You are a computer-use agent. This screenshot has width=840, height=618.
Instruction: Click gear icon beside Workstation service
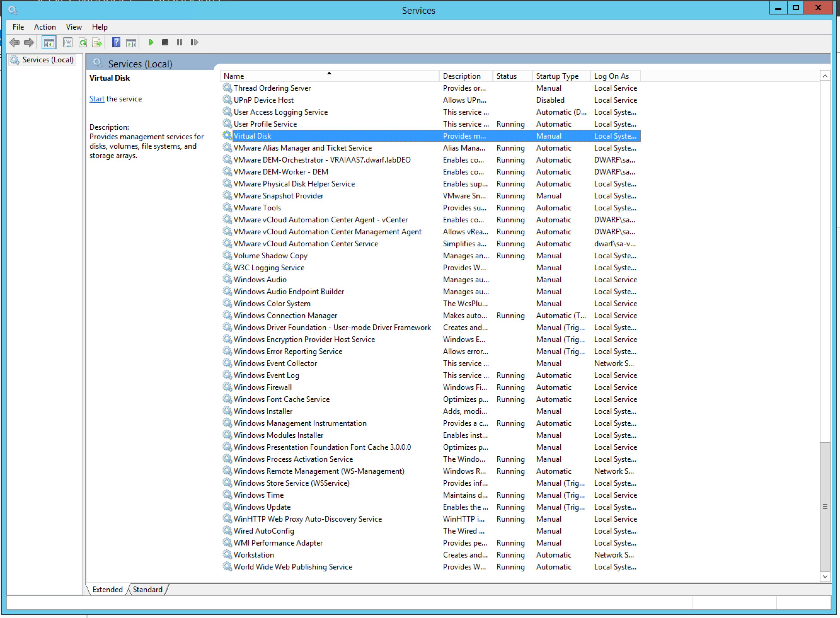coord(227,554)
